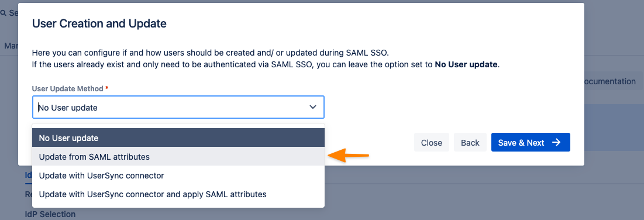Pick 'Update with UserSync connector' option
This screenshot has width=644, height=220.
pyautogui.click(x=178, y=176)
